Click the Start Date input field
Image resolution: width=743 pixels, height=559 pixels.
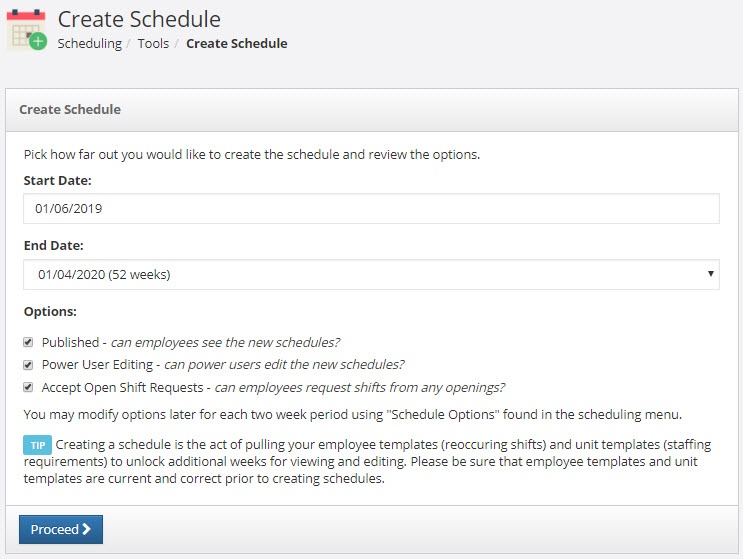(x=372, y=208)
